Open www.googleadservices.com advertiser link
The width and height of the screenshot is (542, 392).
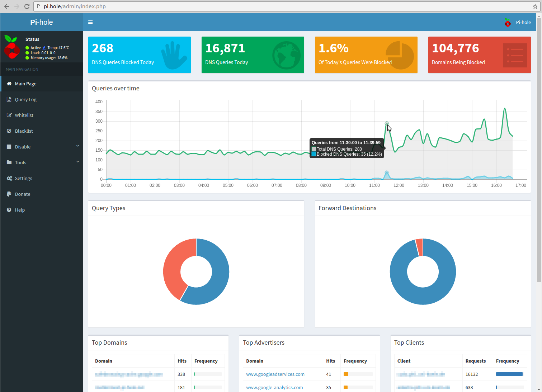coord(275,374)
